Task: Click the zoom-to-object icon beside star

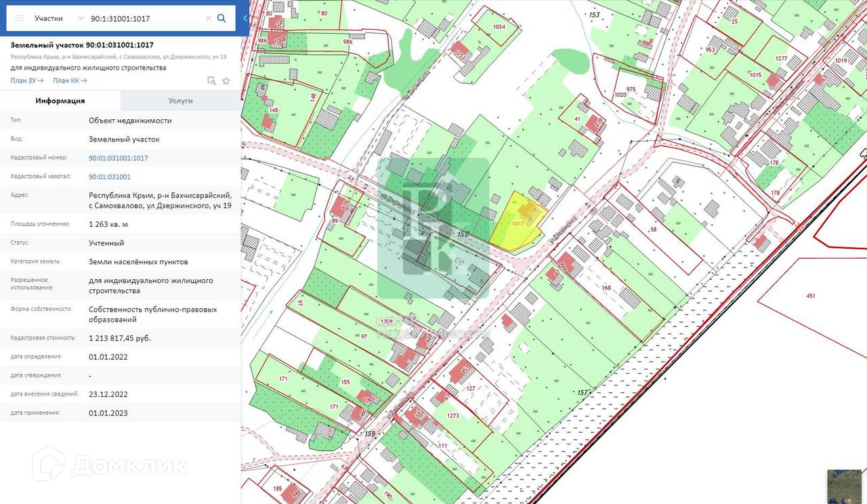Action: click(x=211, y=81)
